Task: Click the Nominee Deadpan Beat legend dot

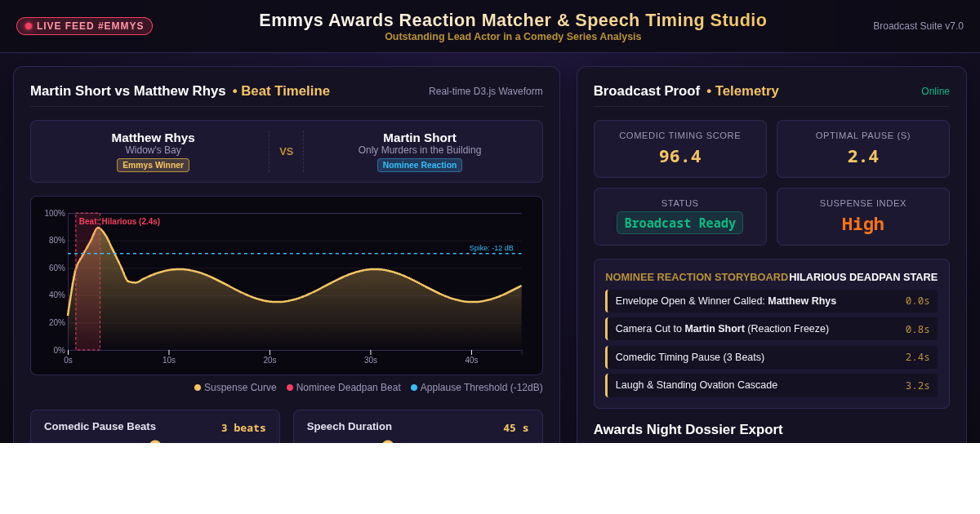Action: pos(290,388)
